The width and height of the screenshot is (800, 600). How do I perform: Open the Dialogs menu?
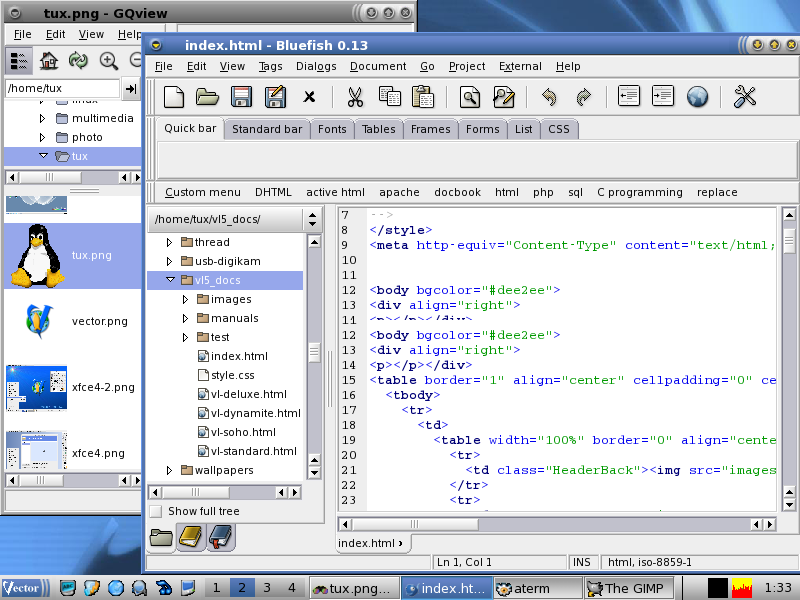pos(316,66)
